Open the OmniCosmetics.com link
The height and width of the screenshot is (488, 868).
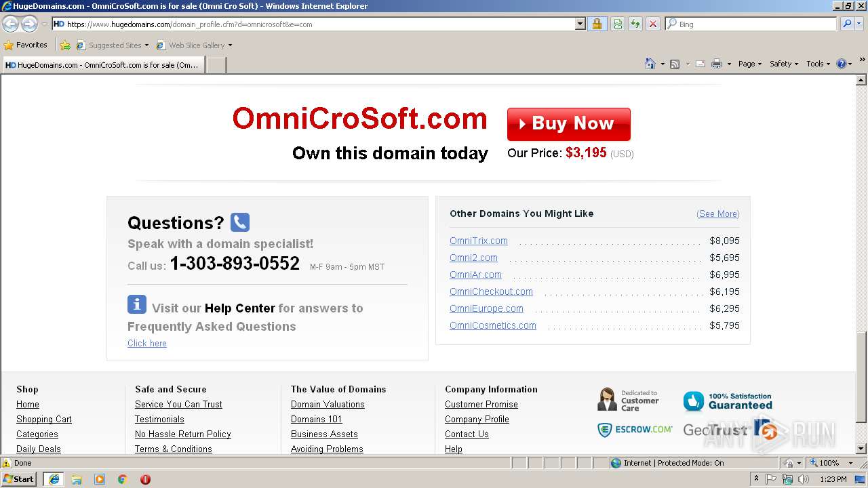(493, 325)
